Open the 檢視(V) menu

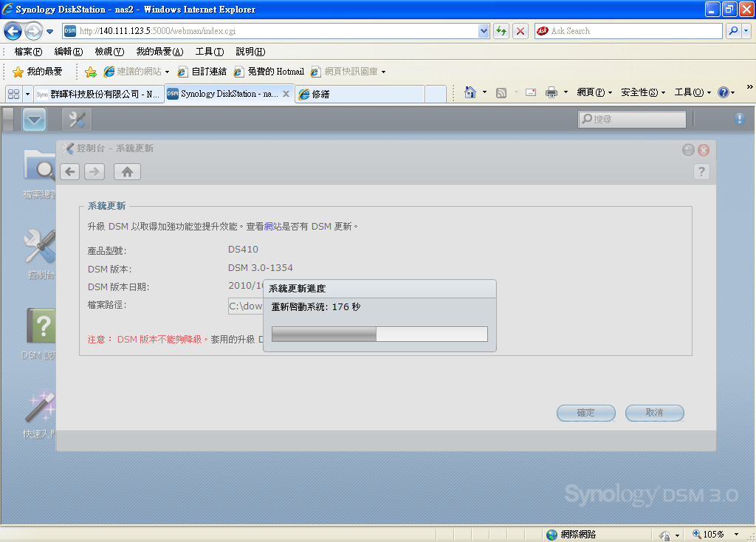tap(109, 52)
